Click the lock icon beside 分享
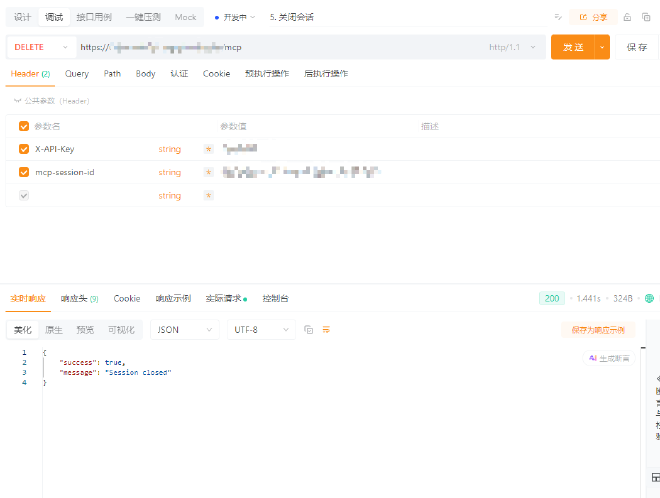The width and height of the screenshot is (660, 498). pyautogui.click(x=627, y=17)
